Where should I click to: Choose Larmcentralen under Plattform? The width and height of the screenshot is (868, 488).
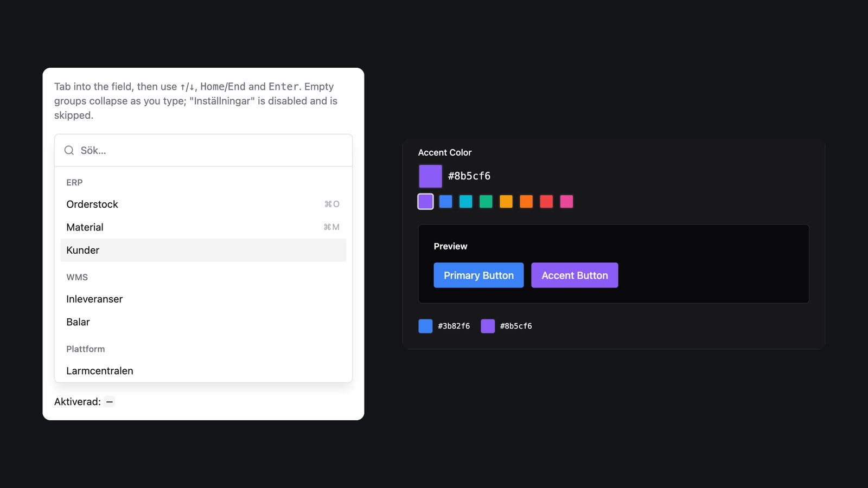[203, 371]
